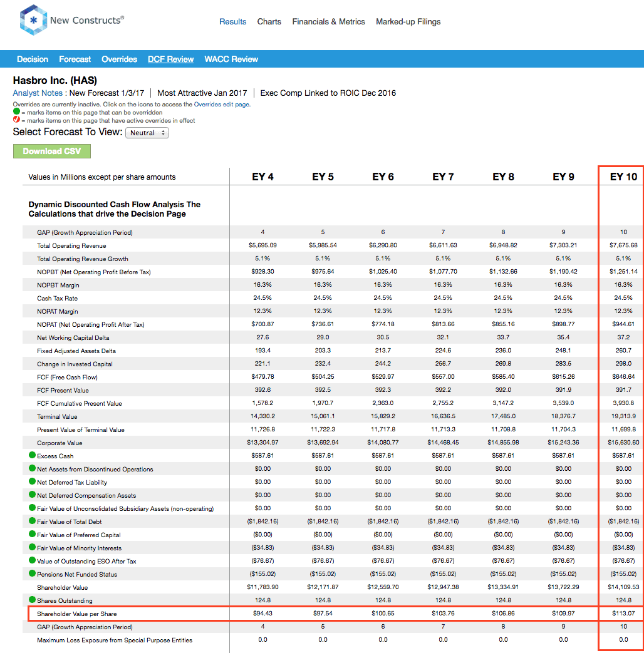Click override icon for Pensions Net Funded Status
The height and width of the screenshot is (653, 644).
click(x=32, y=573)
